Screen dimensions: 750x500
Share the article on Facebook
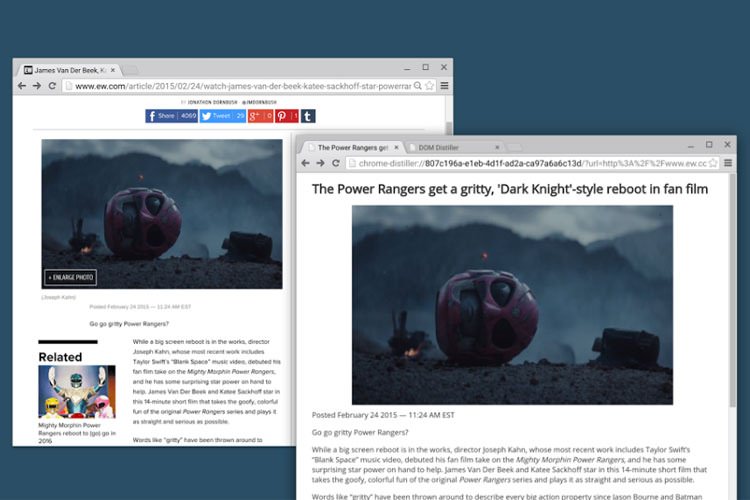tap(171, 116)
